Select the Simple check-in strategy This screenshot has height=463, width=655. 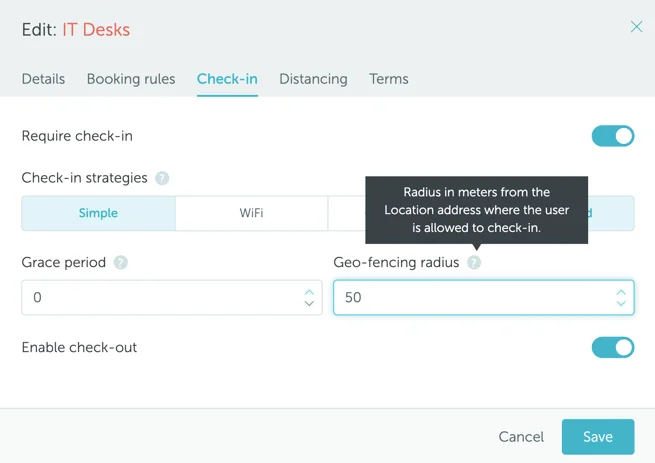click(98, 213)
